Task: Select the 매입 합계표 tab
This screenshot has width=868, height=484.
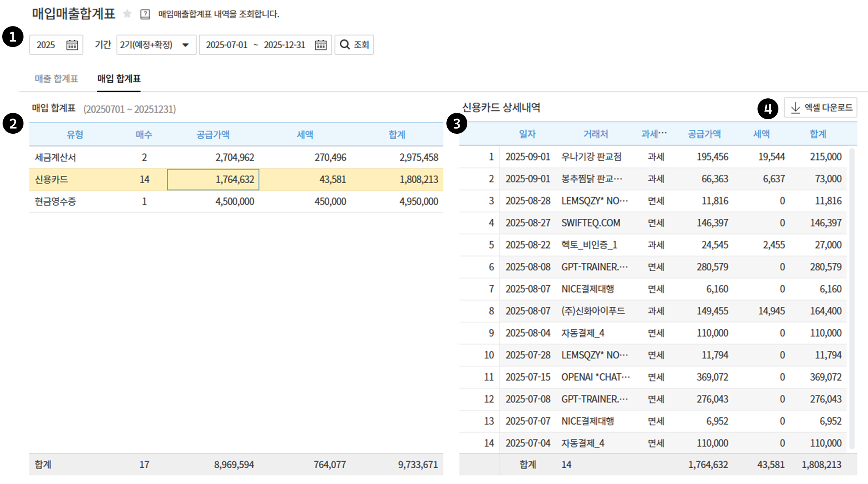Action: click(x=119, y=79)
